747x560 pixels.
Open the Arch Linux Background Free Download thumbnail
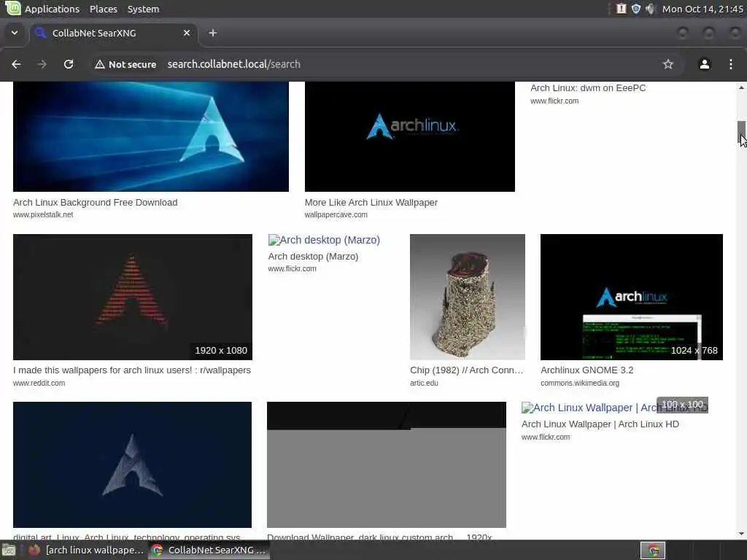coord(150,136)
